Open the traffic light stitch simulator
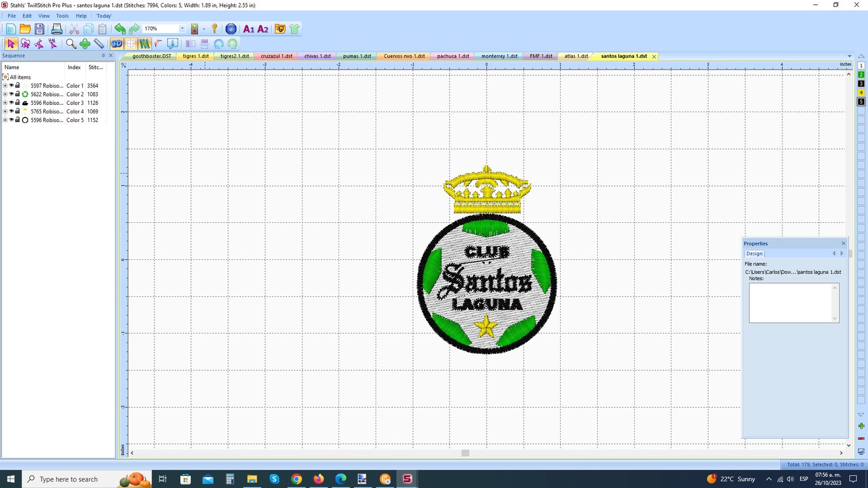 click(195, 29)
